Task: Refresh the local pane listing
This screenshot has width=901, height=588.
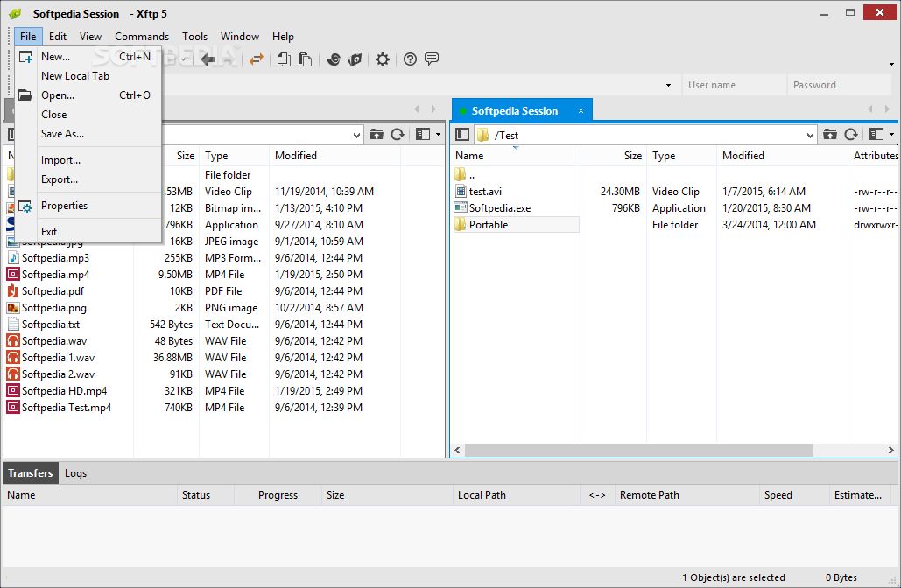Action: 398,135
